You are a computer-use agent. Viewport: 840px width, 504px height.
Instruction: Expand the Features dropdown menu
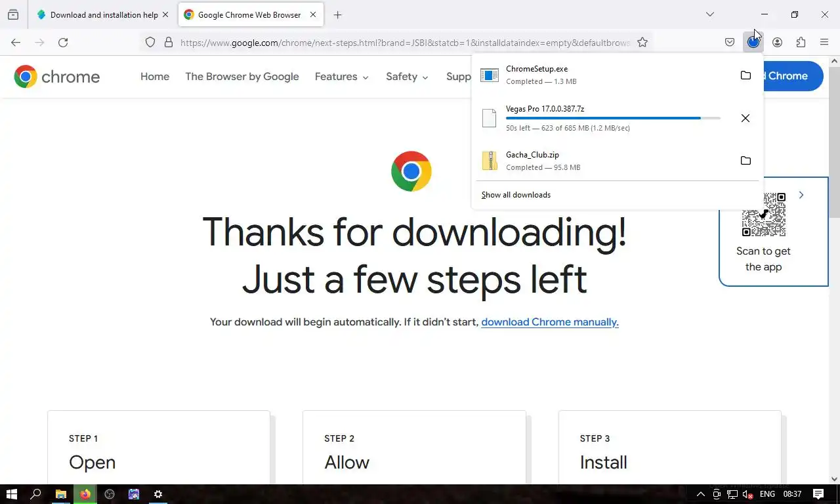point(341,77)
